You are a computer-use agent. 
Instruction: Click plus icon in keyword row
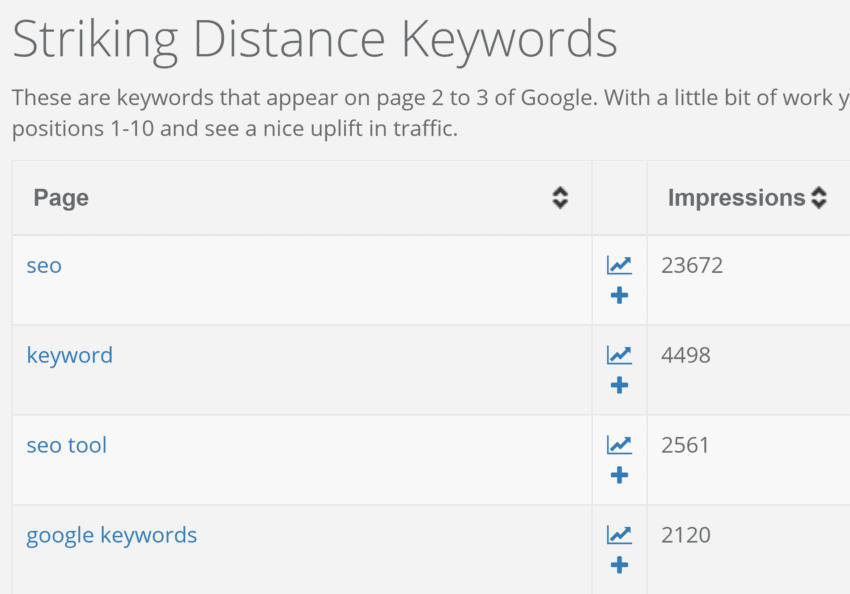coord(619,385)
